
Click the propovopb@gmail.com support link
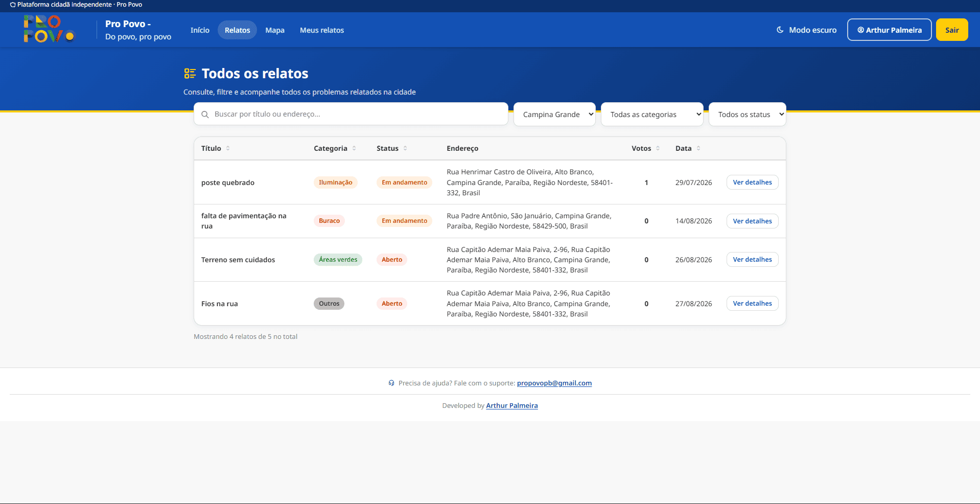click(554, 383)
